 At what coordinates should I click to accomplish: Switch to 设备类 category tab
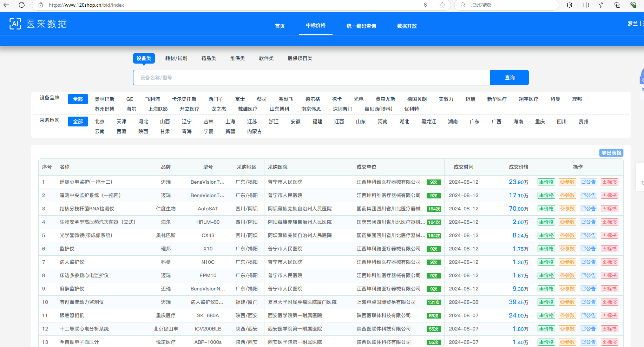(144, 58)
